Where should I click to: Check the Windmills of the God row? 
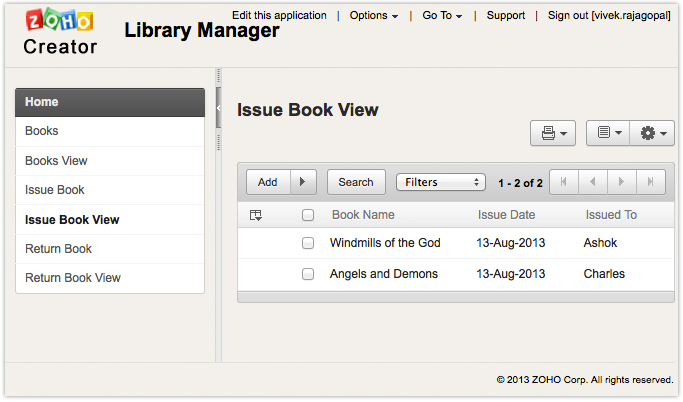coord(308,243)
